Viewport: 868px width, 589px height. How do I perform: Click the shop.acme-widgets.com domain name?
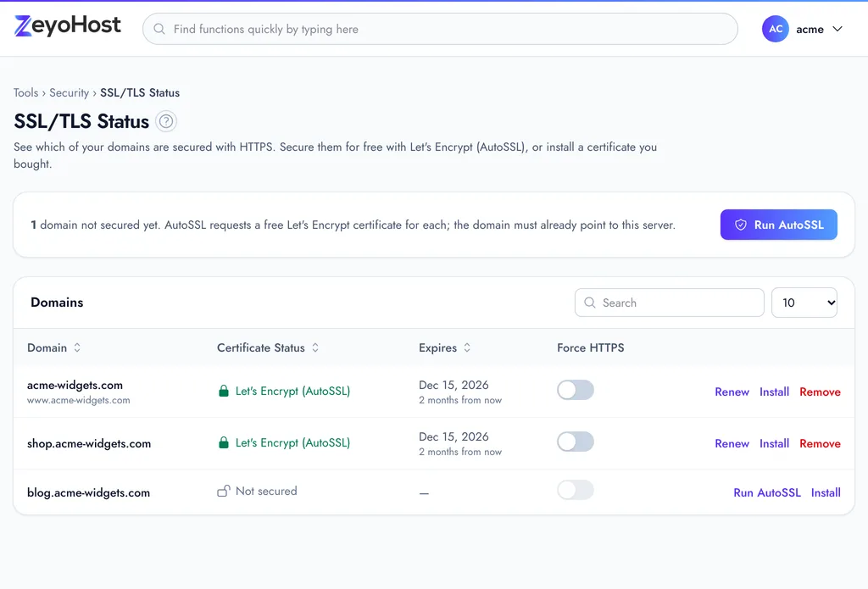click(89, 443)
